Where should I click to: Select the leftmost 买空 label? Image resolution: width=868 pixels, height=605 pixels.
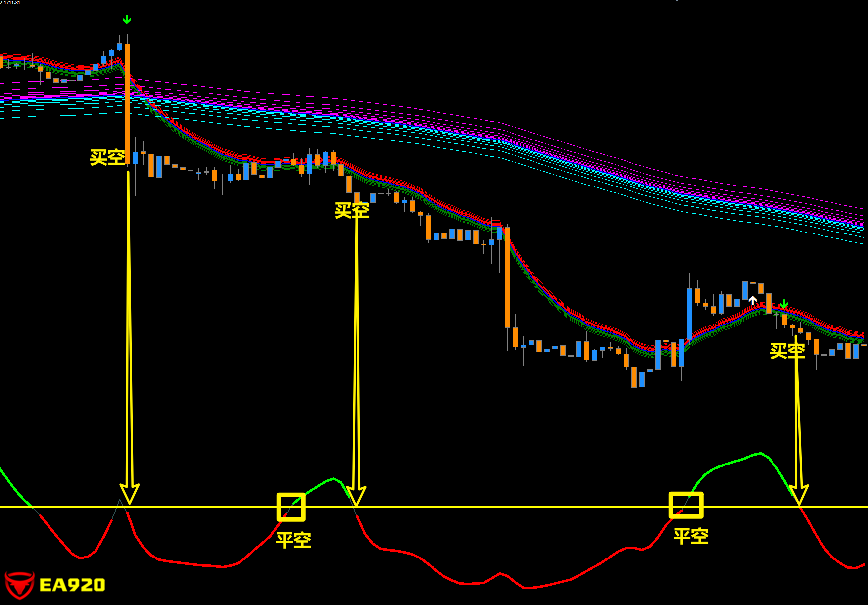point(107,157)
